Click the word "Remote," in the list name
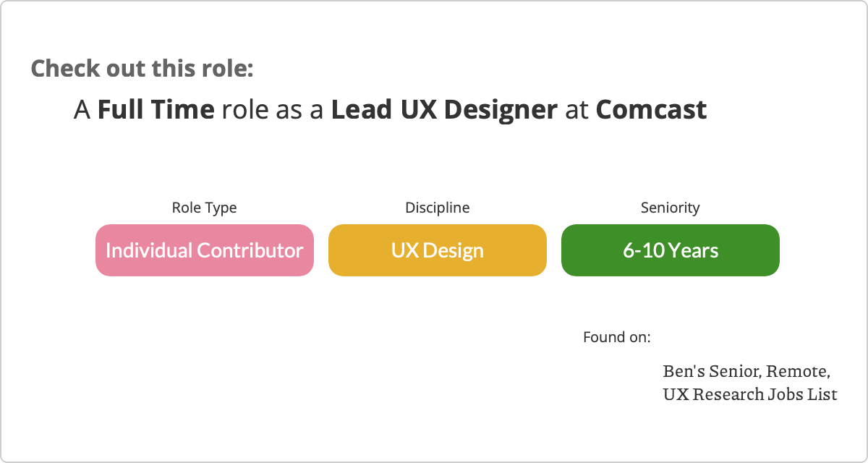The width and height of the screenshot is (868, 463). pos(798,372)
